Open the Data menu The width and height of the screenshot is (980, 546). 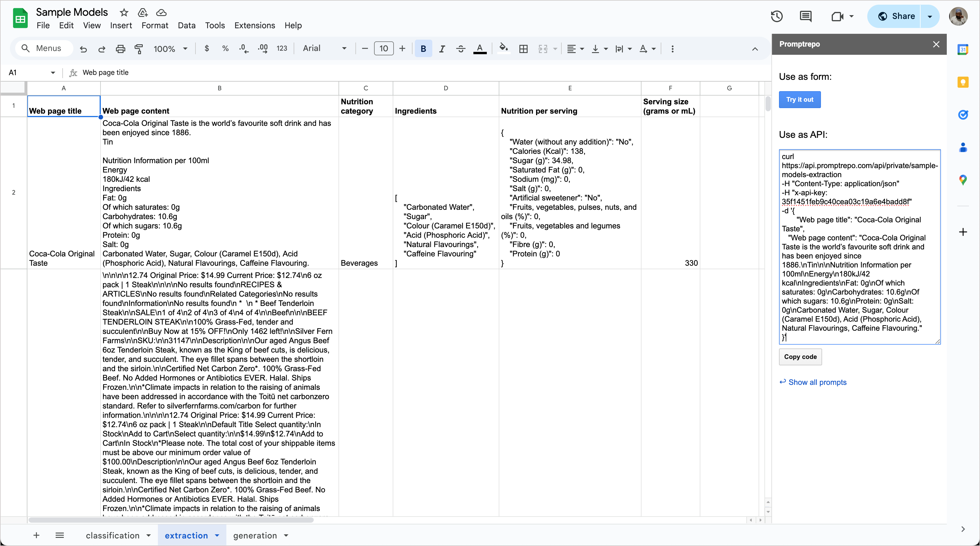pyautogui.click(x=186, y=25)
